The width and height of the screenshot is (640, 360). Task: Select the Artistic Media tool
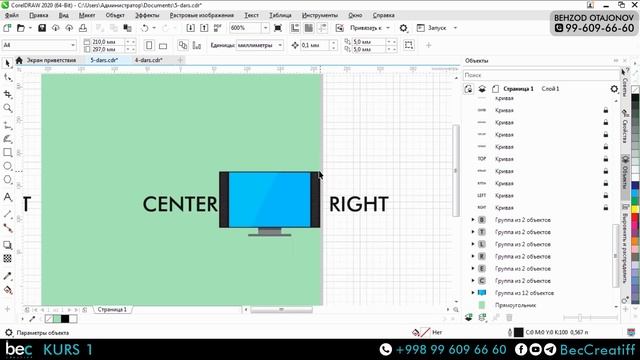[x=7, y=139]
